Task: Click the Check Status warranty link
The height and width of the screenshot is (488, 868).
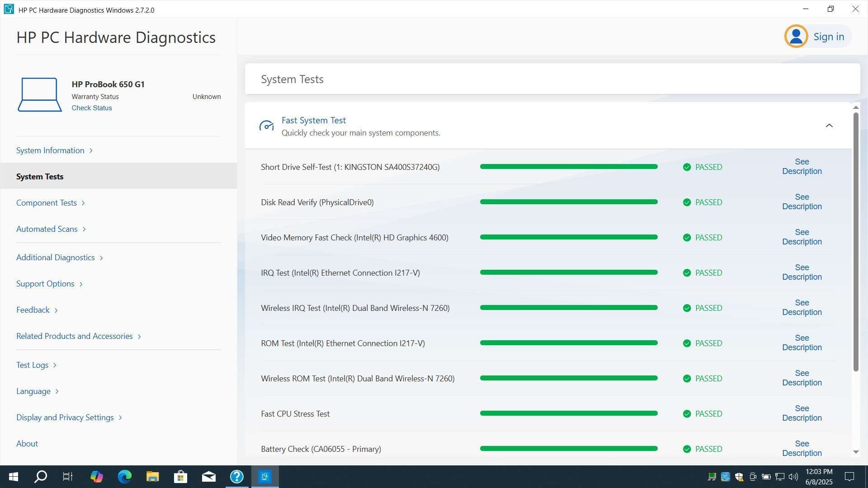Action: (92, 108)
